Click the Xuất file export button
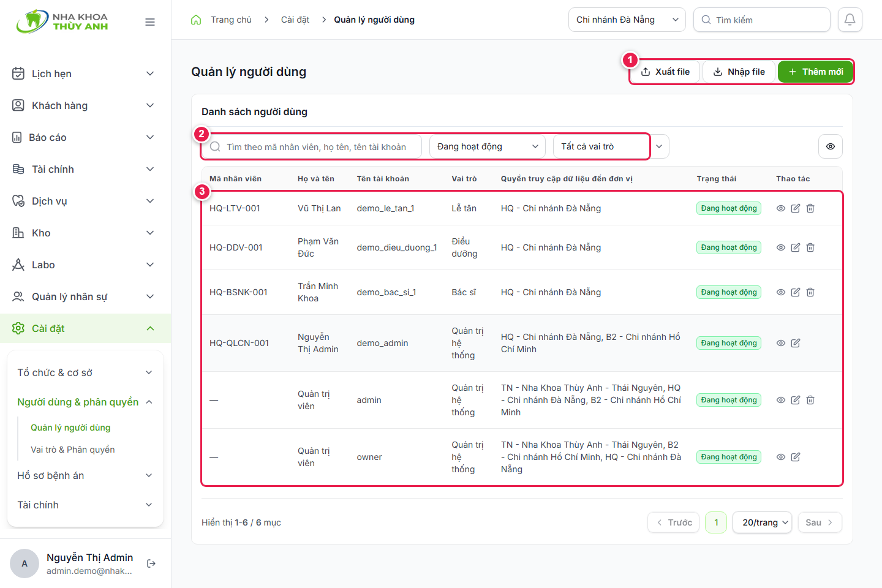 tap(665, 72)
